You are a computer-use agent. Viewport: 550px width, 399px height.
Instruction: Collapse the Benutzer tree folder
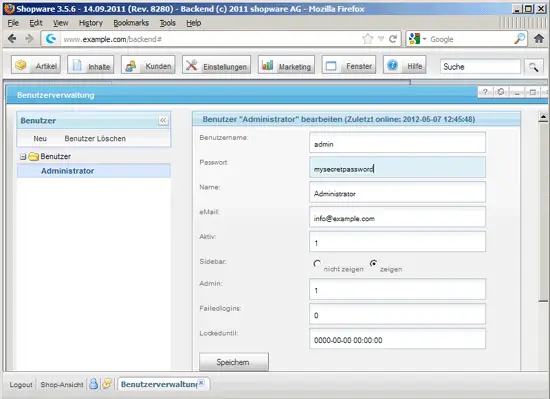point(23,157)
